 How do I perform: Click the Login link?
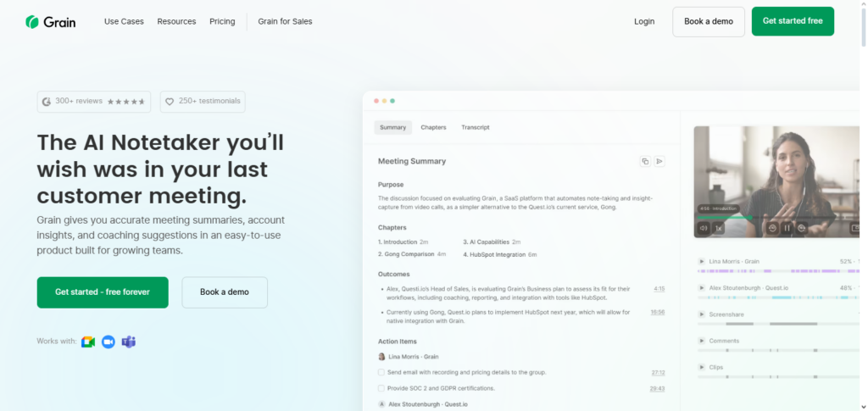click(x=644, y=21)
